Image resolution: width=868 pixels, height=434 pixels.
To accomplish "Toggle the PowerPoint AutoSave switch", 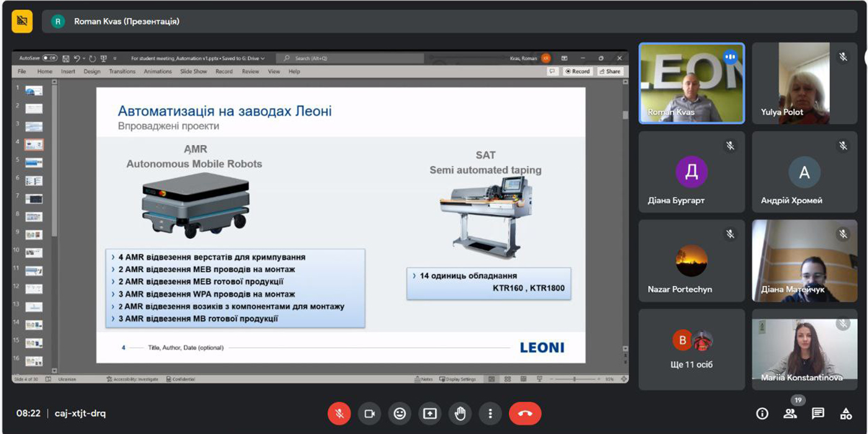I will 50,58.
